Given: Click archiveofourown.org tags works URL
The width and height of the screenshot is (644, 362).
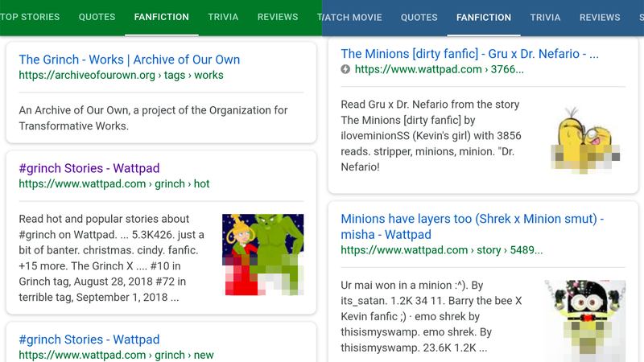Looking at the screenshot, I should pyautogui.click(x=122, y=75).
